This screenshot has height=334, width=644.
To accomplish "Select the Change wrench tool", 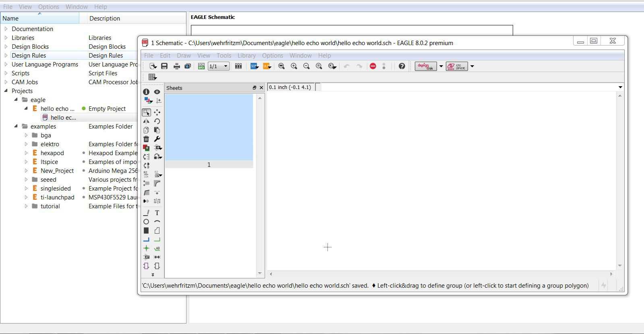I will point(157,139).
